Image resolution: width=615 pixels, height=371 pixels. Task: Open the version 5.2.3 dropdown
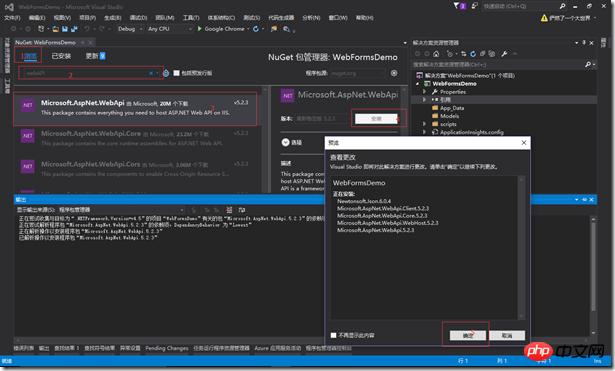pyautogui.click(x=323, y=118)
